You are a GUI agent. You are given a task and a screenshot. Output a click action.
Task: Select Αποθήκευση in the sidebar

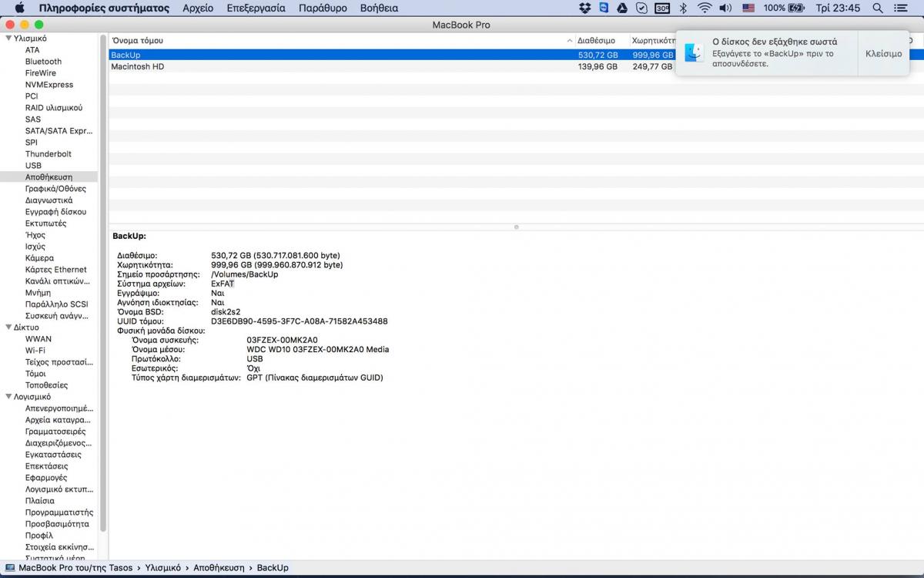point(49,176)
